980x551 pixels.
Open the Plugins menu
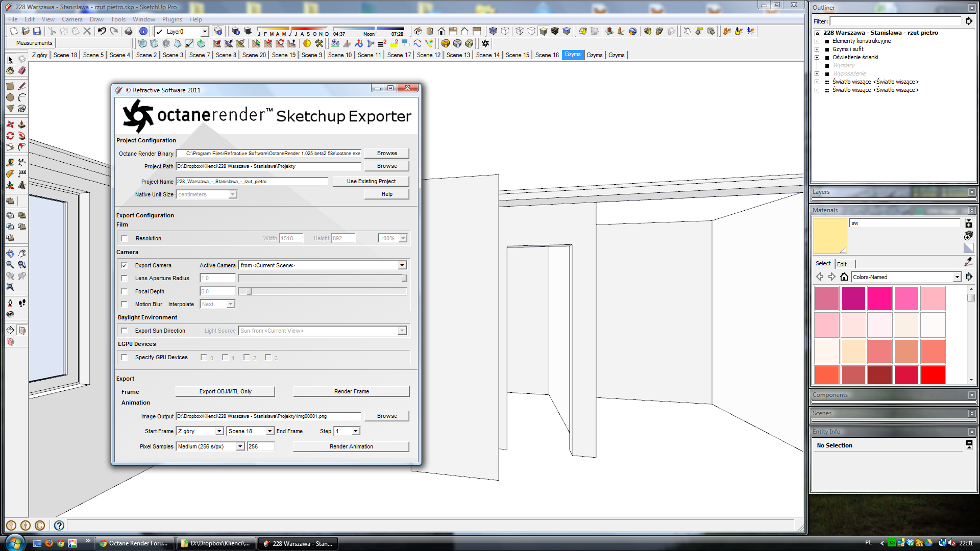tap(172, 19)
